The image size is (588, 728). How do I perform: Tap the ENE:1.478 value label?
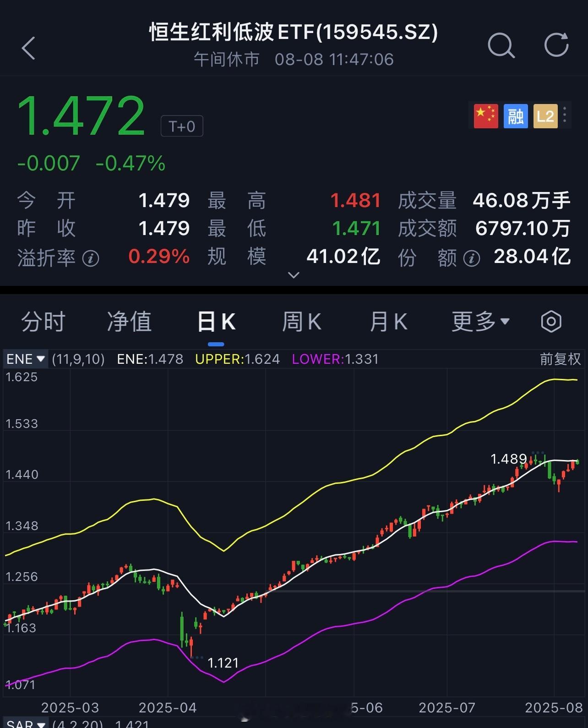150,359
